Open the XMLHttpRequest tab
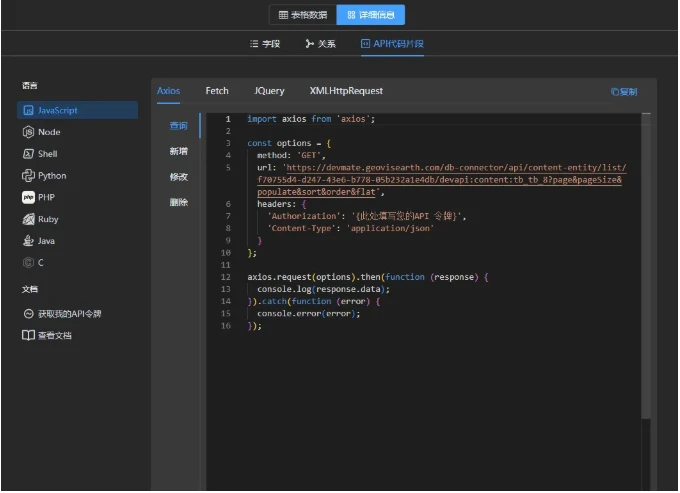The image size is (680, 493). (346, 91)
